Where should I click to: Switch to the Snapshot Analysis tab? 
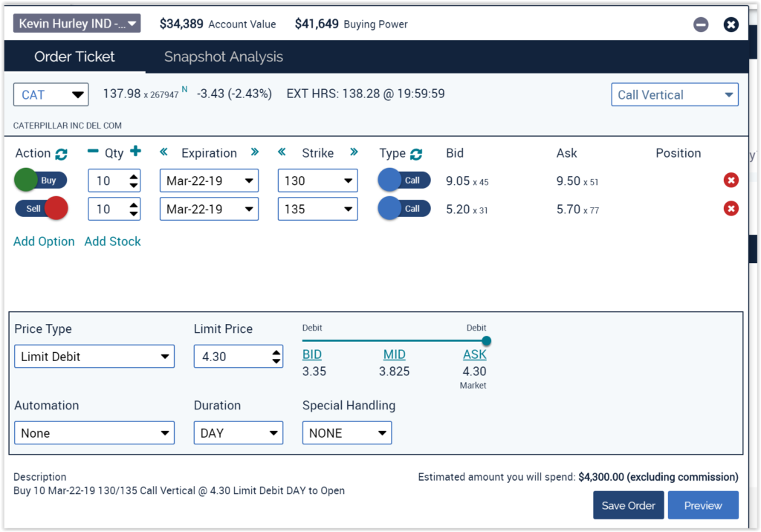[x=223, y=57]
